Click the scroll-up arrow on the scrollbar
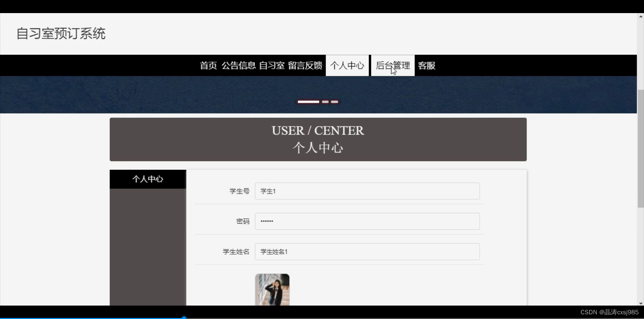 640,16
